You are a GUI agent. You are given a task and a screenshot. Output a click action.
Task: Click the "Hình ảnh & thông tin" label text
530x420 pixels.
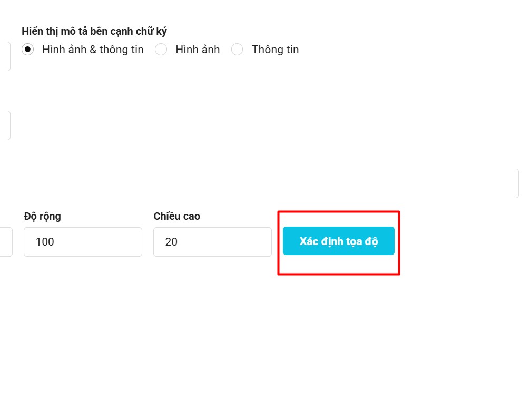(x=93, y=50)
